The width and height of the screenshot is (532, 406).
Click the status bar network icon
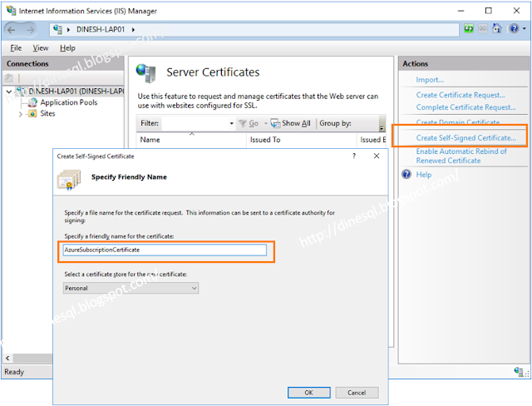[x=519, y=371]
